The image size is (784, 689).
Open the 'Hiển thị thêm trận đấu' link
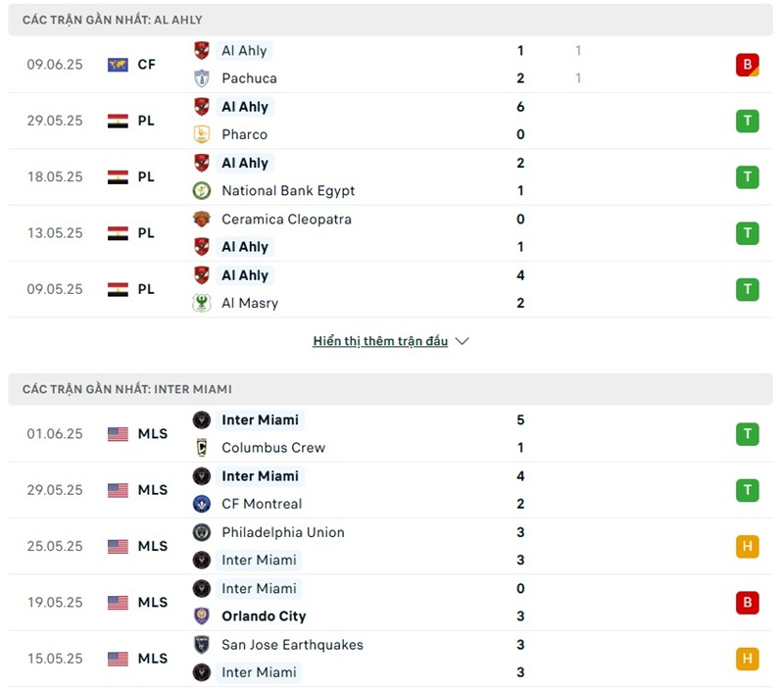point(380,341)
